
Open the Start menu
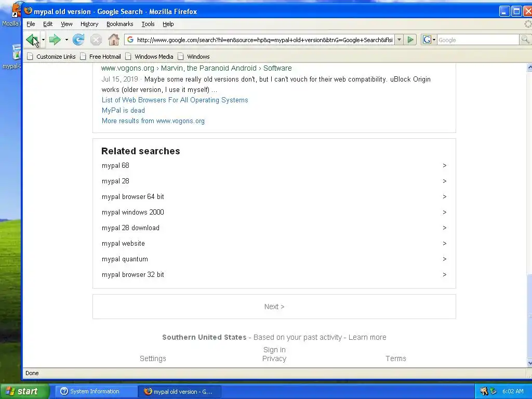point(25,391)
